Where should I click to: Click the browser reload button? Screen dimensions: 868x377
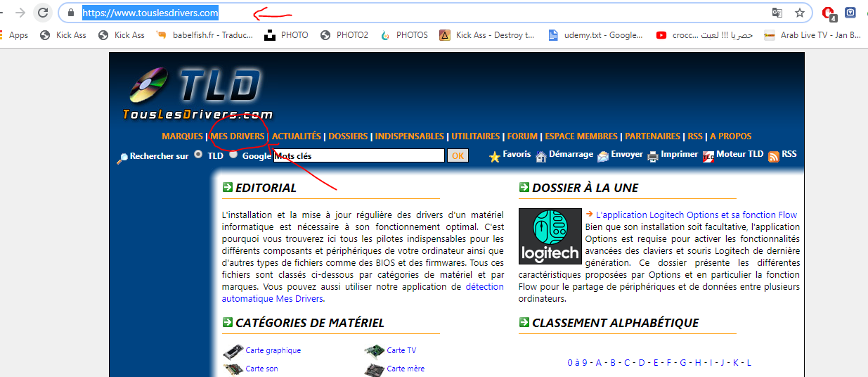pyautogui.click(x=43, y=13)
